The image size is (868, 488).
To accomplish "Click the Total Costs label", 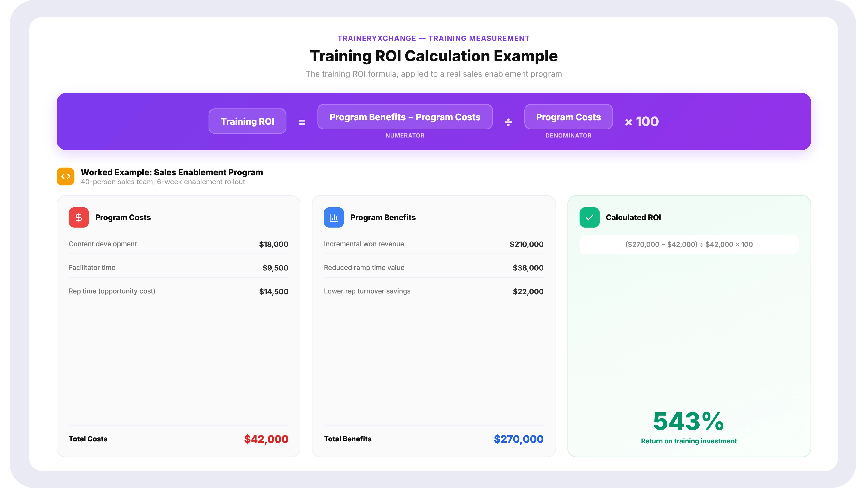I will click(88, 439).
